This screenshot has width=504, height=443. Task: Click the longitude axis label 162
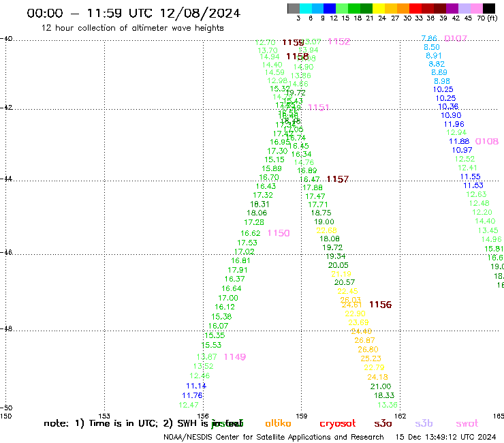coord(400,416)
